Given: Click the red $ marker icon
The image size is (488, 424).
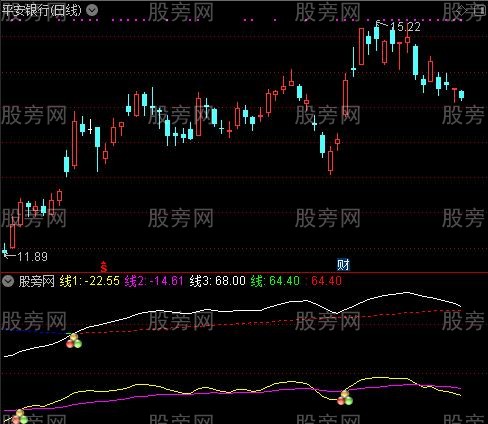Looking at the screenshot, I should pyautogui.click(x=104, y=267).
